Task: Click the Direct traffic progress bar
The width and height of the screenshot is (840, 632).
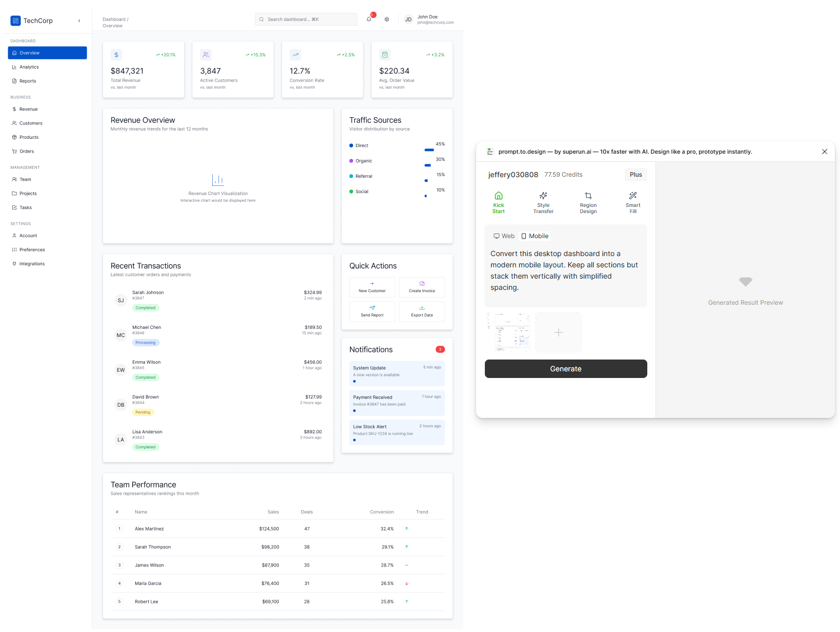Action: 429,150
